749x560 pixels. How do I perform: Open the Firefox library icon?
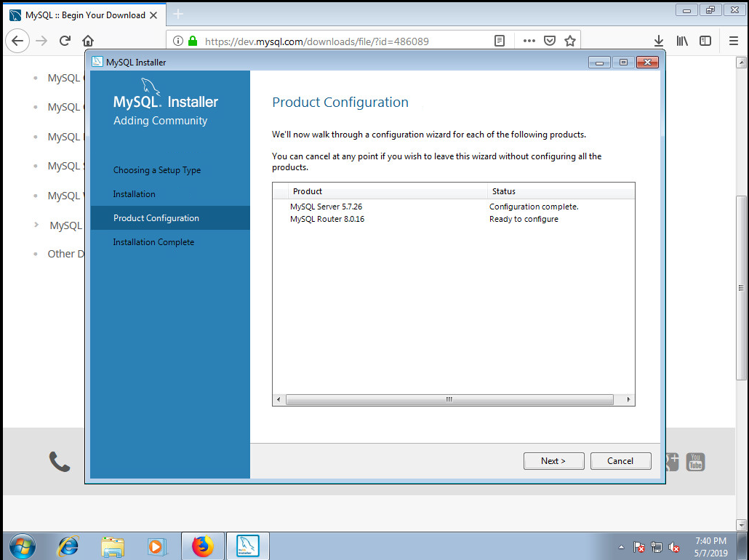pos(682,41)
